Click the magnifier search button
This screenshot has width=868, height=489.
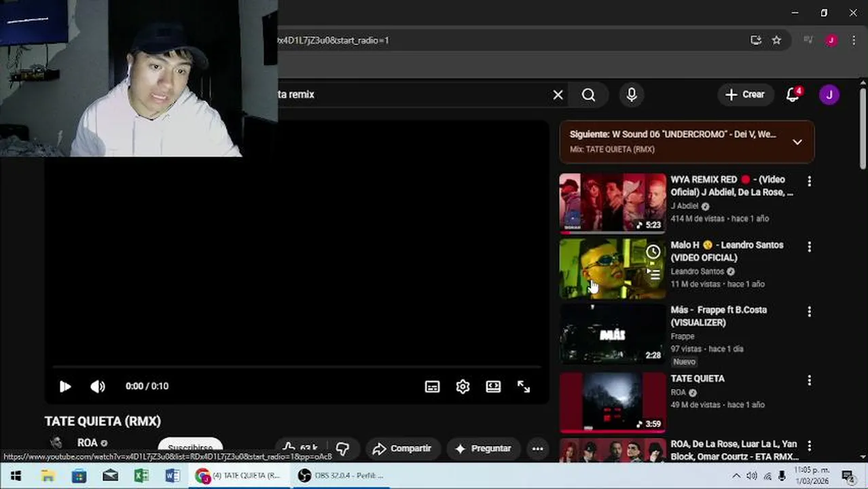pyautogui.click(x=589, y=95)
